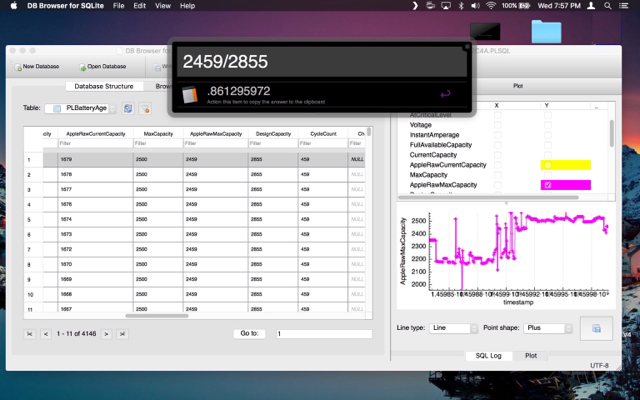The image size is (640, 400).
Task: Check AppleRawCurrentCapacity X-axis checkbox
Action: point(498,165)
